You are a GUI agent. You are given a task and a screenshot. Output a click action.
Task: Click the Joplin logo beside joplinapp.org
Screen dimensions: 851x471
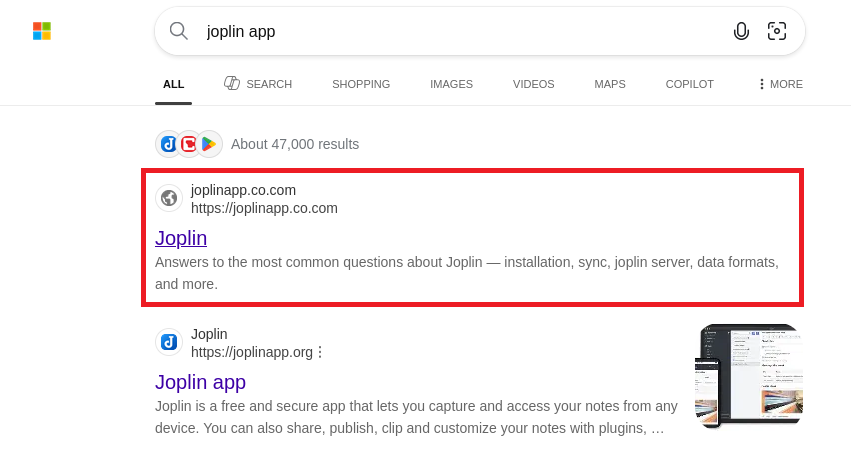coord(169,342)
